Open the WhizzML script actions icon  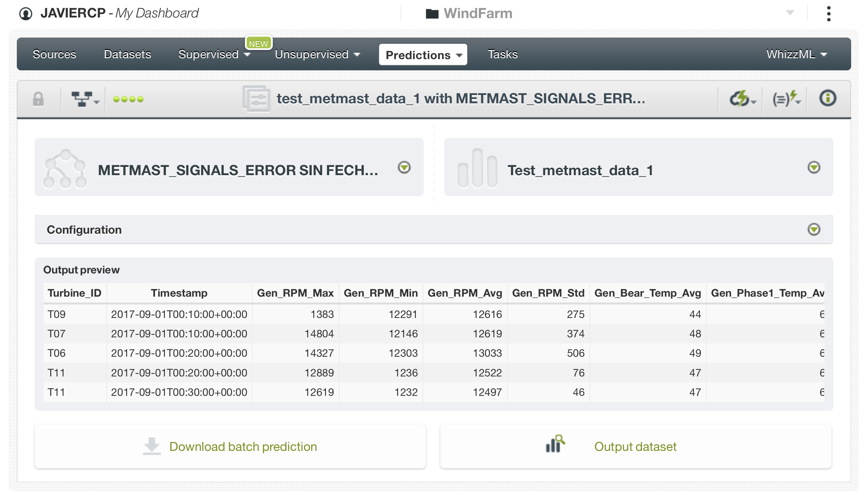786,99
